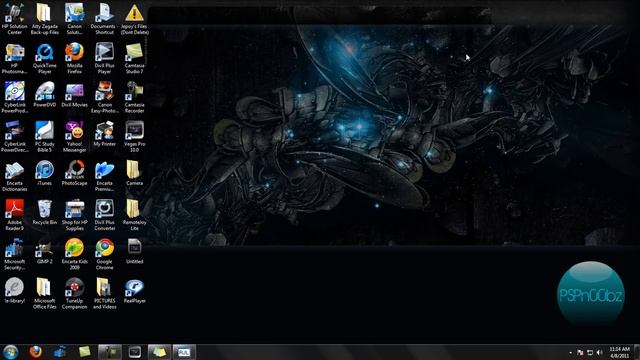Viewport: 640px width, 360px height.
Task: Open Encarta Dictionaries shortcut
Action: (x=14, y=176)
